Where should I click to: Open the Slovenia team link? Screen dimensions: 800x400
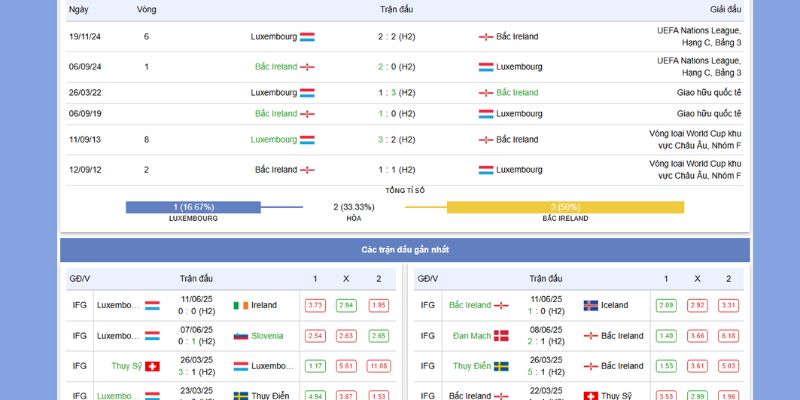(267, 336)
